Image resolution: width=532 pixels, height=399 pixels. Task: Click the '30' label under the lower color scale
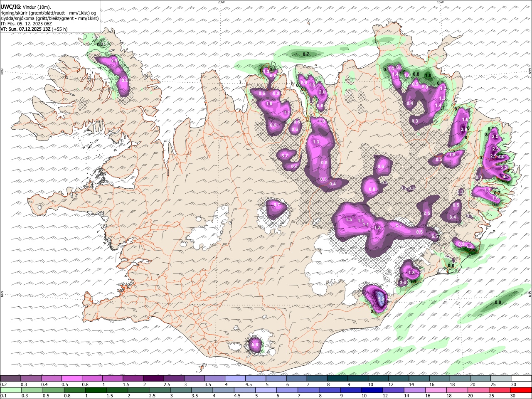[513, 396]
